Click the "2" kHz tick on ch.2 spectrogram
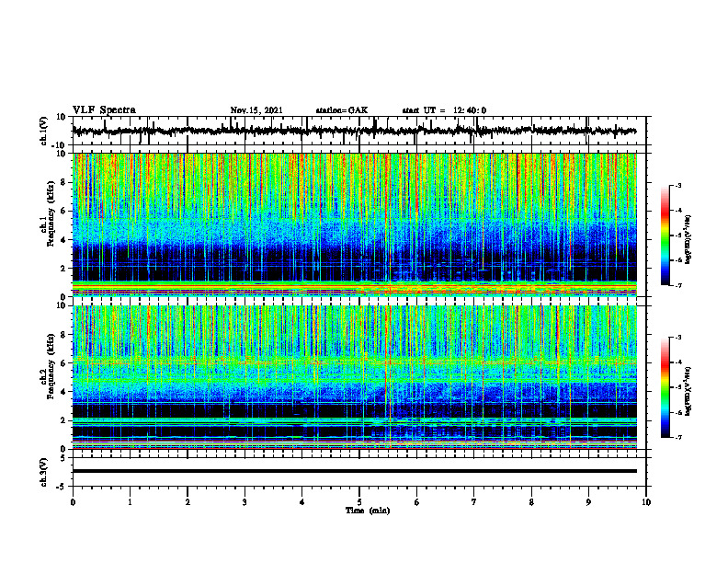The image size is (728, 563). (64, 420)
